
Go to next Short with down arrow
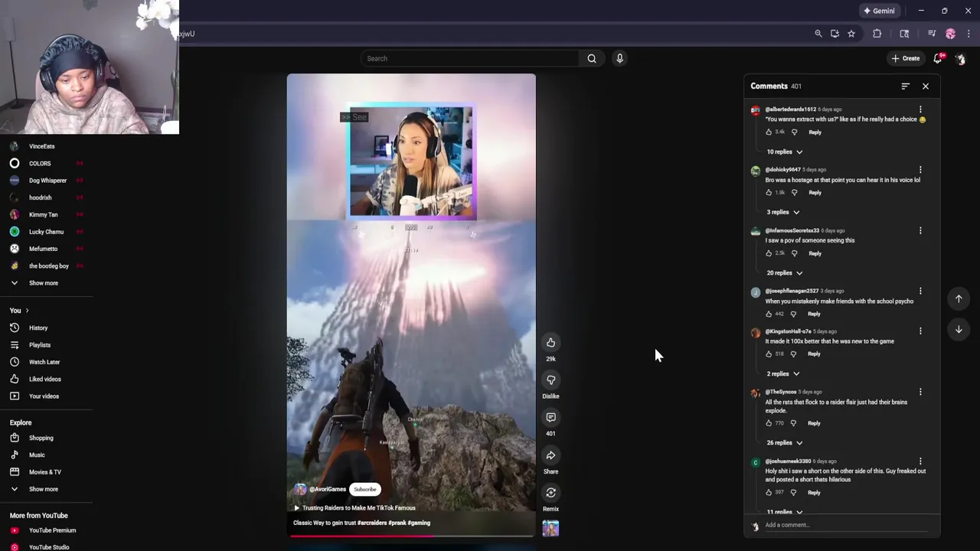point(959,329)
